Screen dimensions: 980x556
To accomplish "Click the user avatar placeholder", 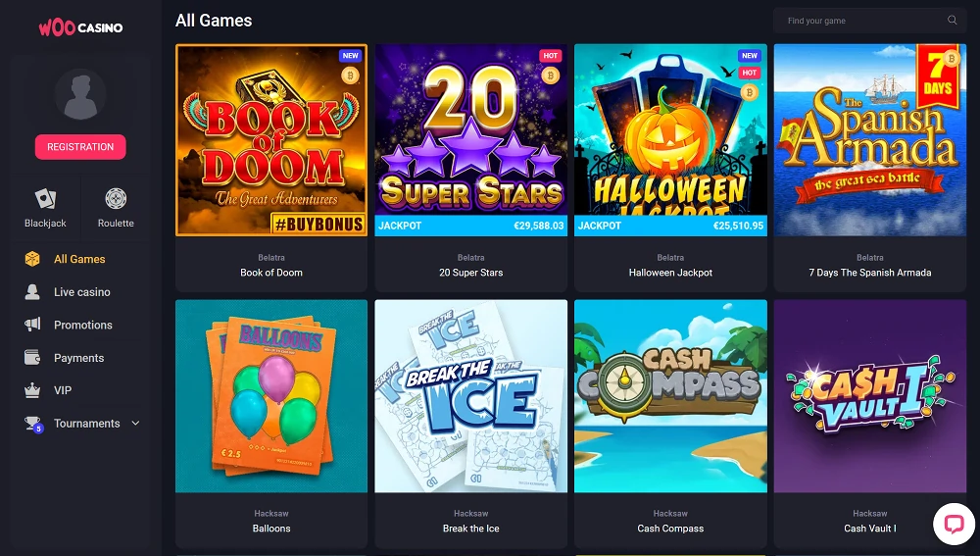I will coord(80,94).
